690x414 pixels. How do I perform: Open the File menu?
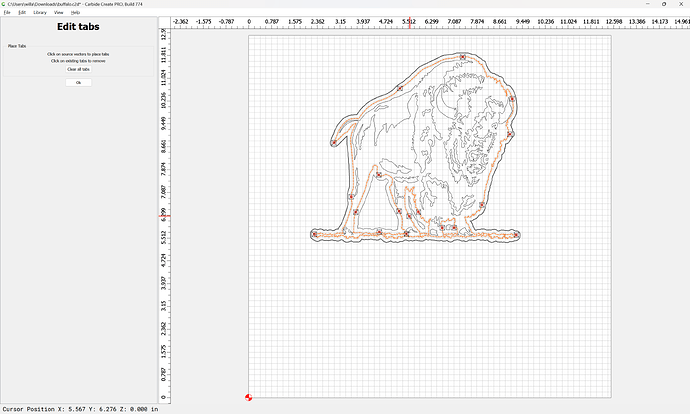pos(7,12)
